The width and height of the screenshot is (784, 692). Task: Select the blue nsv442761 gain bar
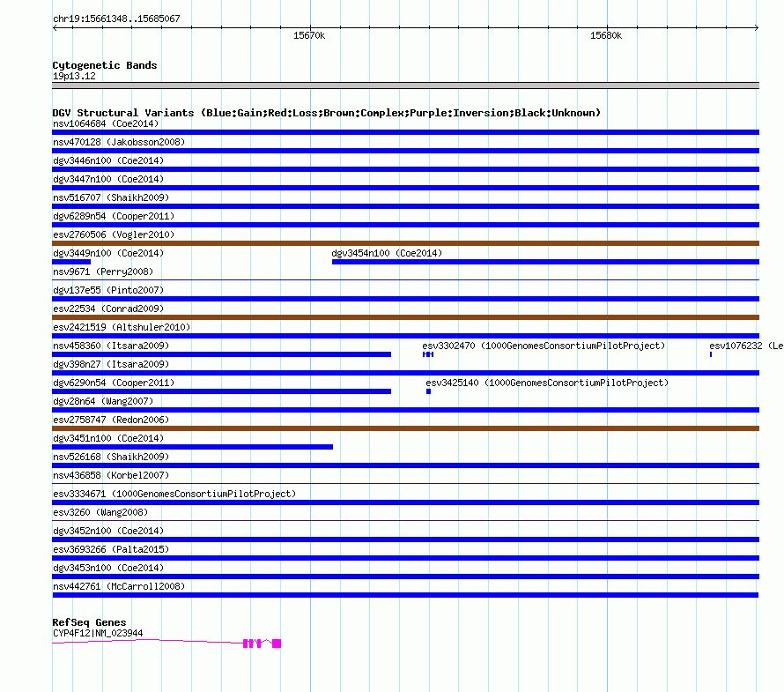(x=405, y=595)
